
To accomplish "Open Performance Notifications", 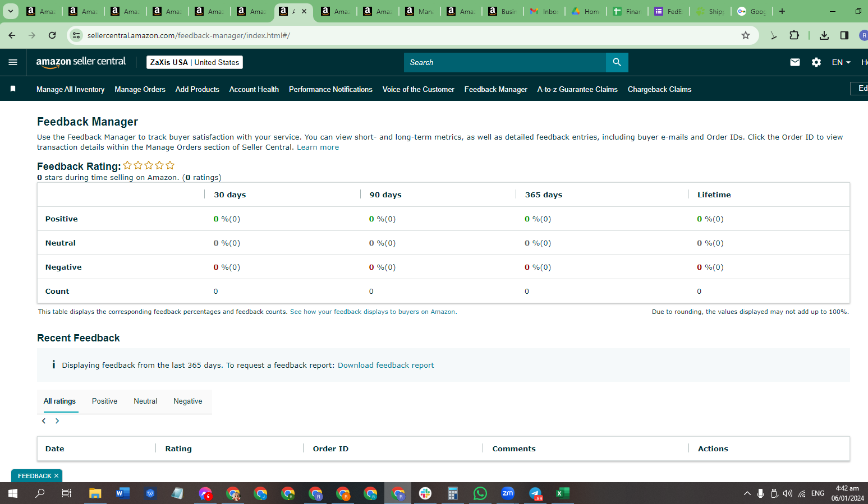I will 330,89.
